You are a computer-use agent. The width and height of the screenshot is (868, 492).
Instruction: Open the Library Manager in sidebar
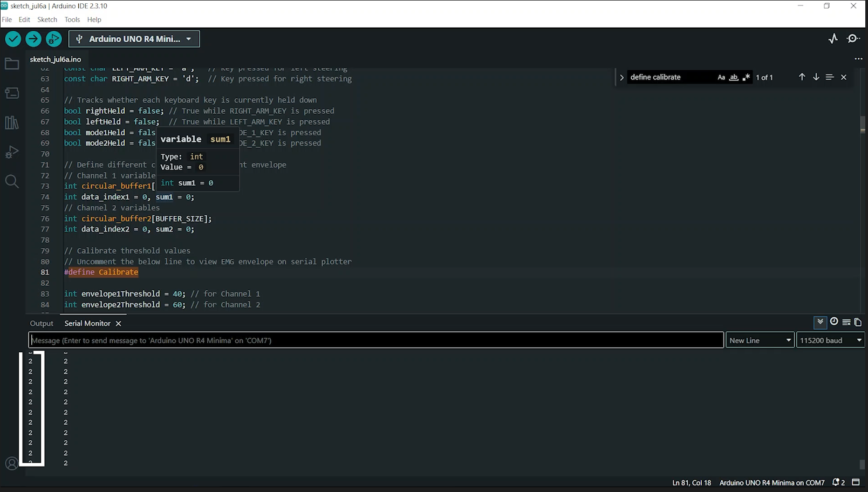[12, 122]
